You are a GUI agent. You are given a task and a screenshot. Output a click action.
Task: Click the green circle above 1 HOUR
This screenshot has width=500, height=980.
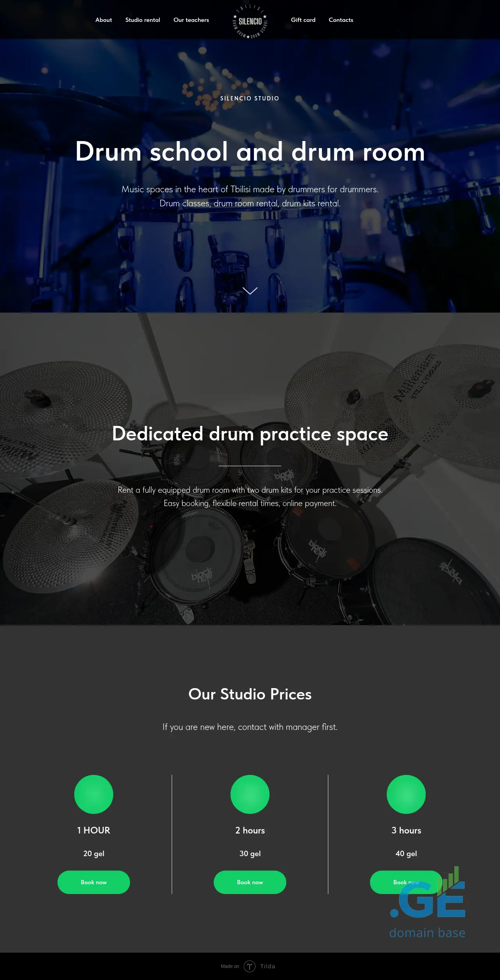pos(94,794)
